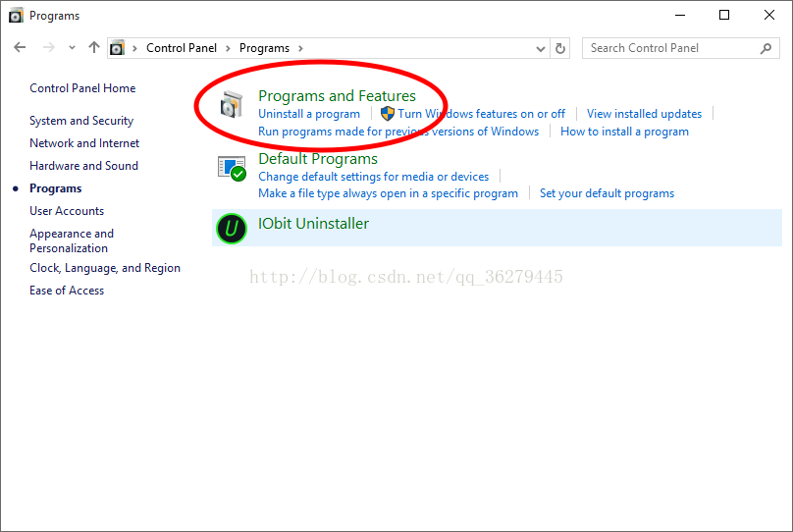Image resolution: width=793 pixels, height=532 pixels.
Task: Open Appearance and Personalization category
Action: click(72, 240)
